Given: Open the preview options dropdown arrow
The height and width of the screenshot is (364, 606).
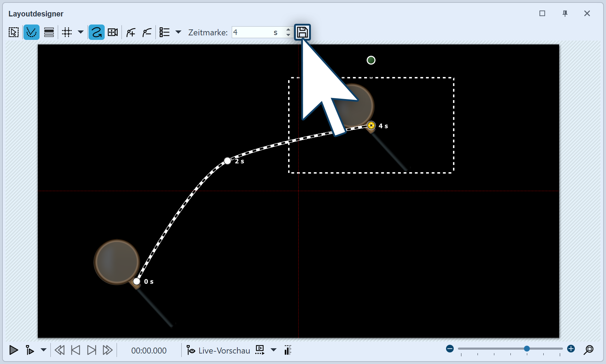Looking at the screenshot, I should click(x=274, y=350).
